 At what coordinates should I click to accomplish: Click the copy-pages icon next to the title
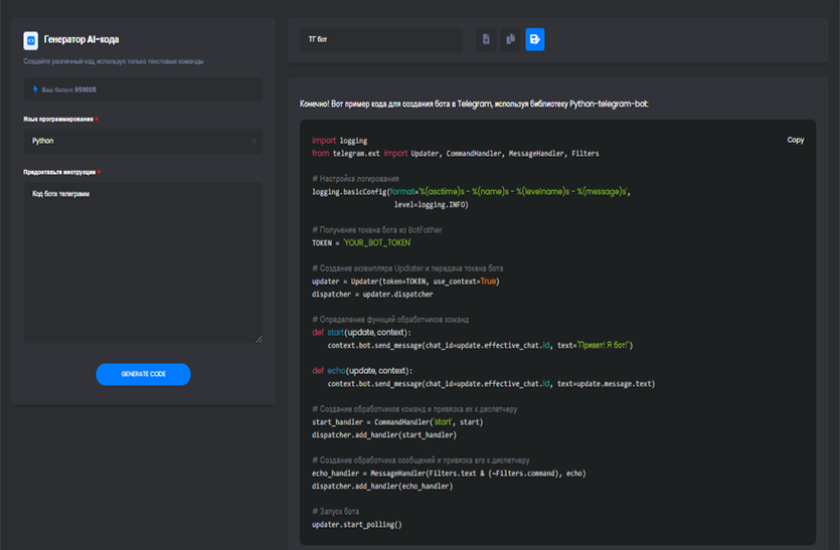(x=511, y=39)
